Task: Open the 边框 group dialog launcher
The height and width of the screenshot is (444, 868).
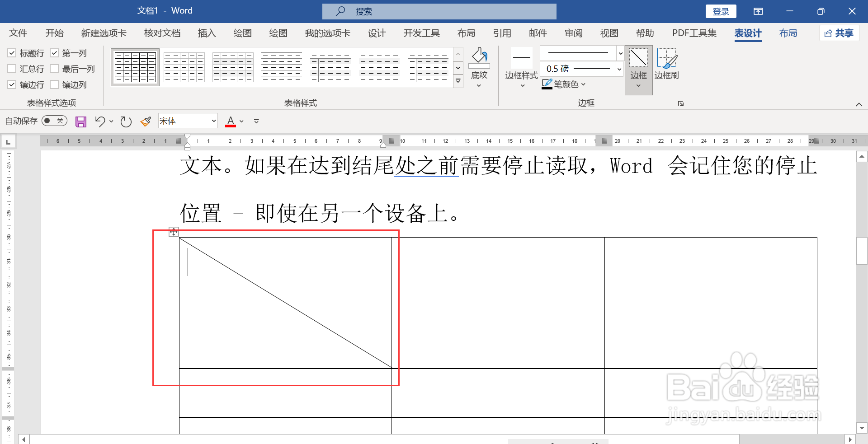Action: click(680, 103)
